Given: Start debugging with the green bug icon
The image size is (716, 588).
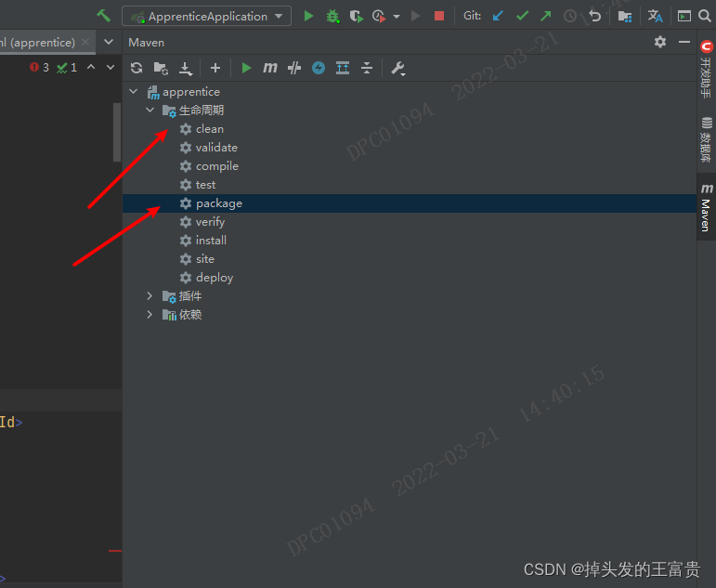Looking at the screenshot, I should coord(332,17).
